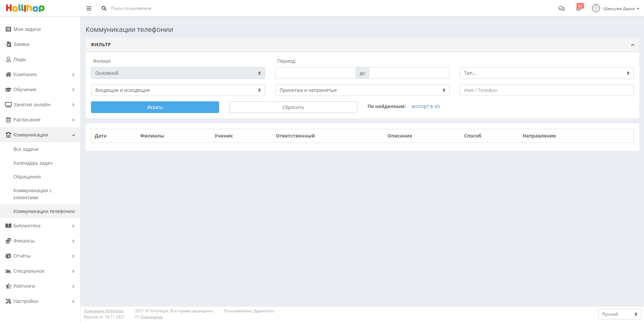Click the Лиды person icon

[x=8, y=59]
